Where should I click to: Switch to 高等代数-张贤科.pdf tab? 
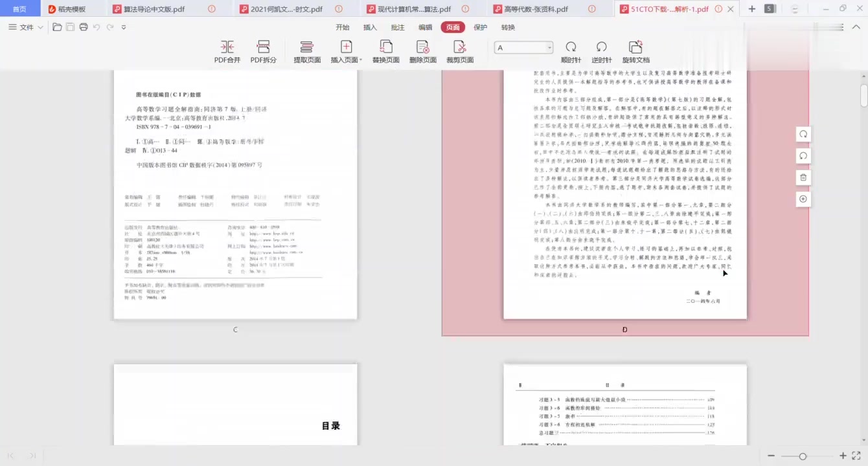544,9
